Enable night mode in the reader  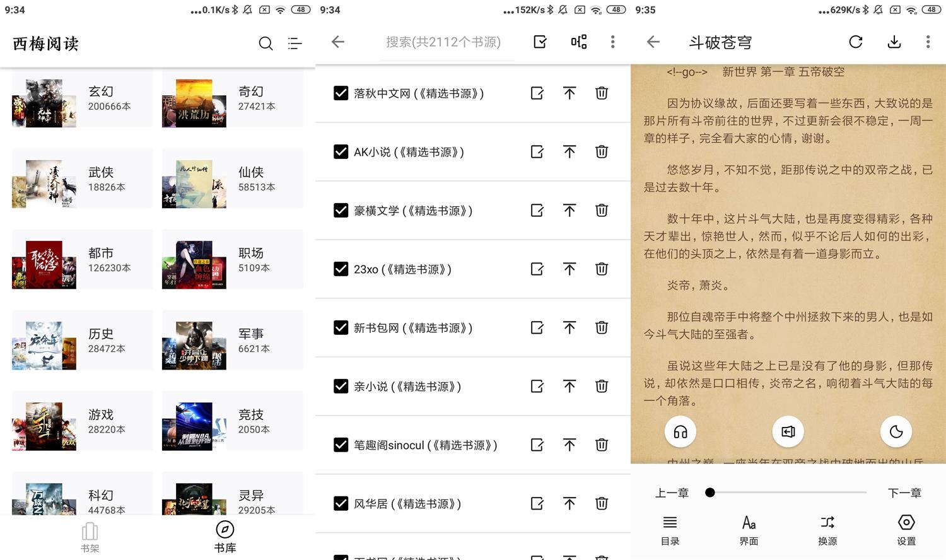click(896, 431)
